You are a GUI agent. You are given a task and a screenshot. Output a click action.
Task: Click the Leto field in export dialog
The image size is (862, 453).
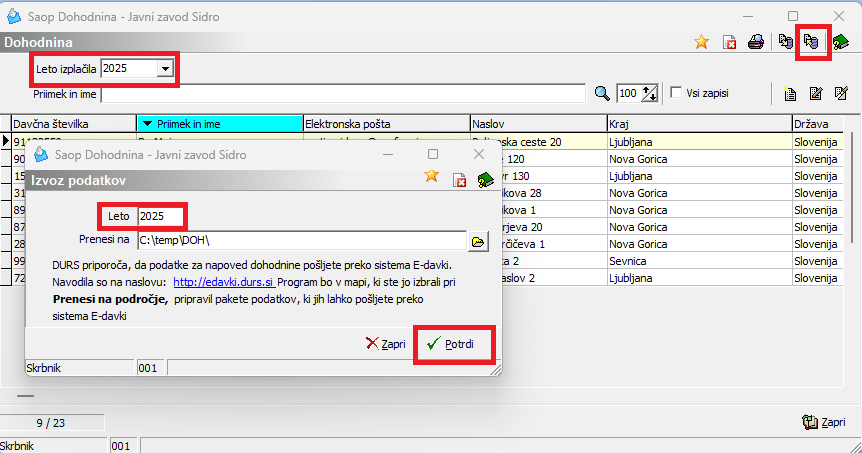(161, 216)
